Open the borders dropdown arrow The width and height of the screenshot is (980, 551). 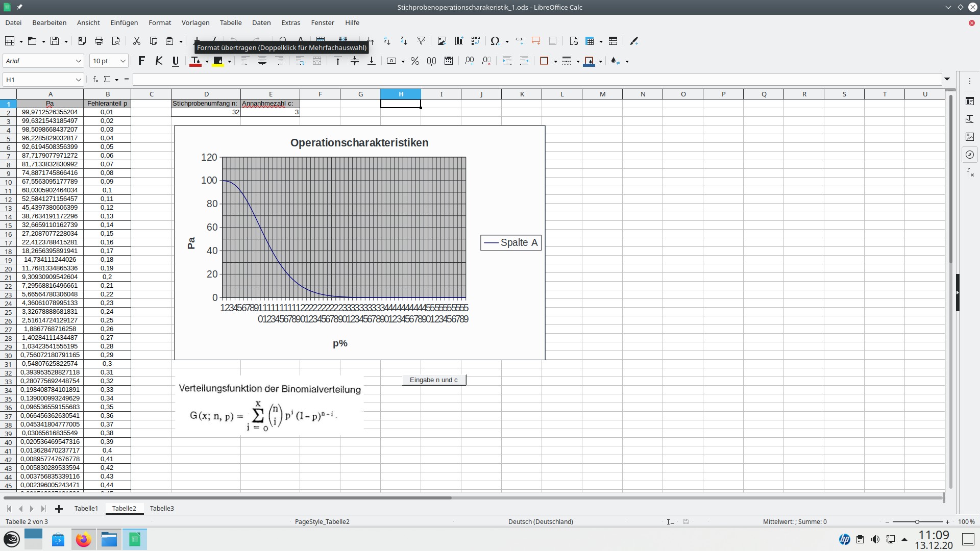555,61
